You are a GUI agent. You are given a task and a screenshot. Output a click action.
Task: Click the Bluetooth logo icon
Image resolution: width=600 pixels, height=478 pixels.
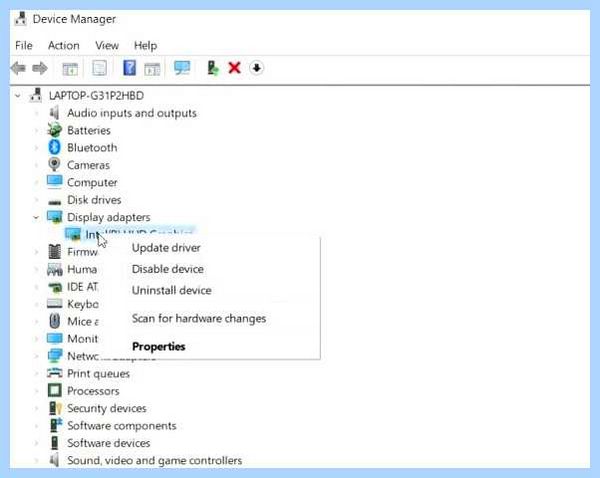coord(54,147)
